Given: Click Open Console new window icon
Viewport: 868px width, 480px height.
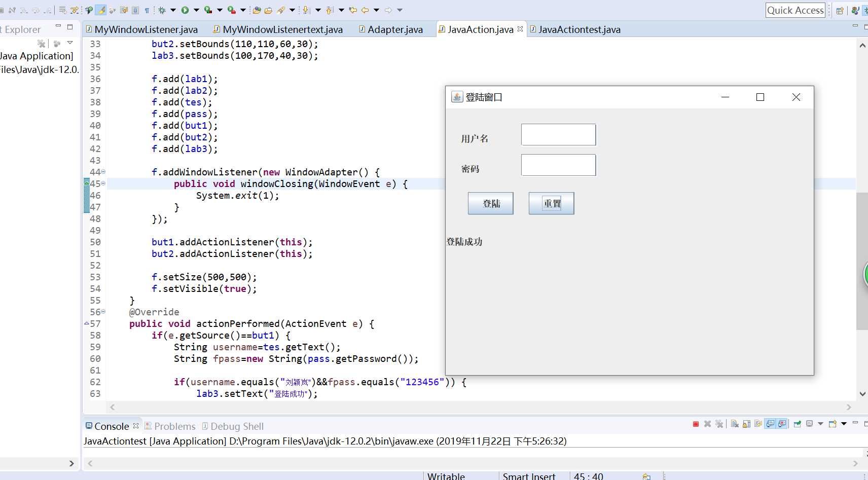Looking at the screenshot, I should [x=833, y=424].
